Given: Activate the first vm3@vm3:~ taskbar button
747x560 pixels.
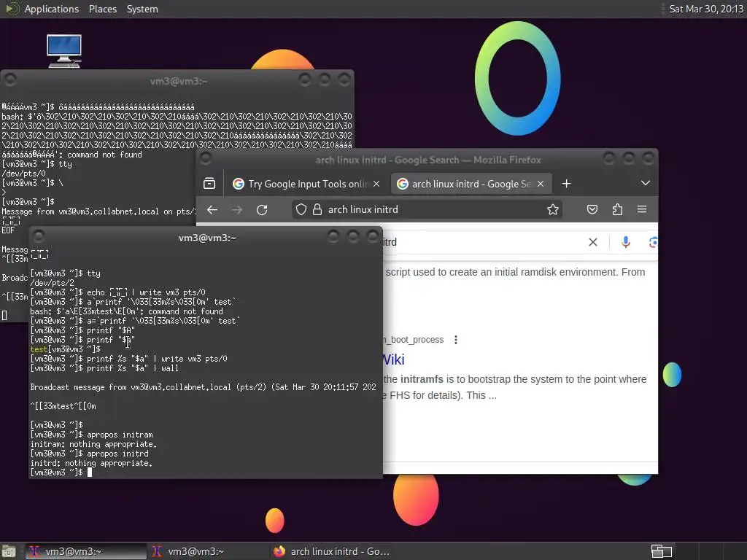Looking at the screenshot, I should coord(86,551).
